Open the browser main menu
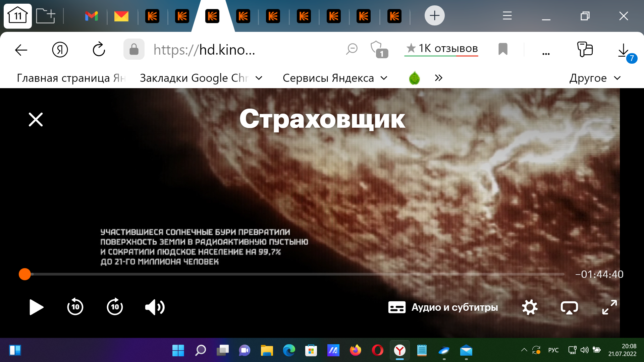644x362 pixels. pyautogui.click(x=507, y=16)
